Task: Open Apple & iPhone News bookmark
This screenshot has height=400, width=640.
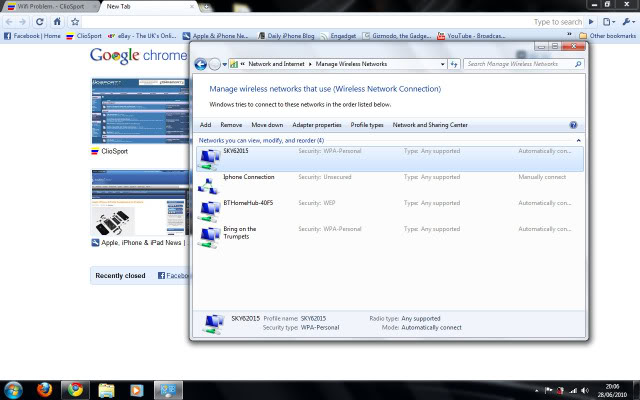Action: [215, 36]
